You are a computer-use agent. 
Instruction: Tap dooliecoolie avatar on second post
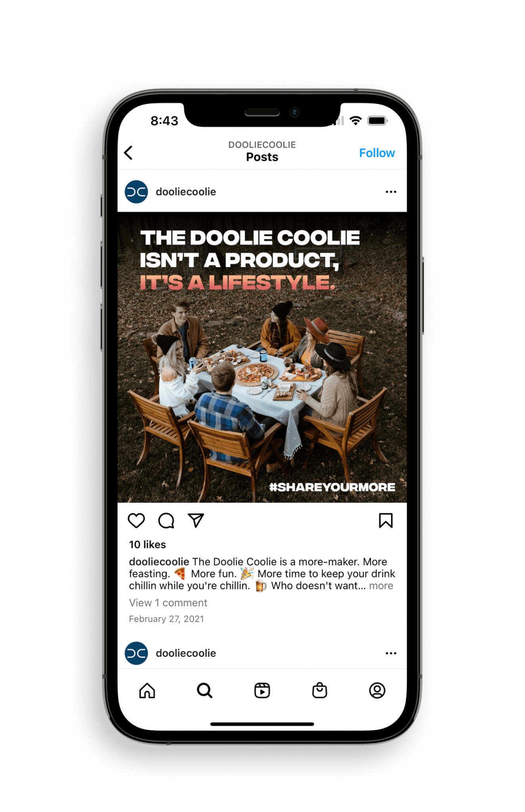tap(136, 653)
